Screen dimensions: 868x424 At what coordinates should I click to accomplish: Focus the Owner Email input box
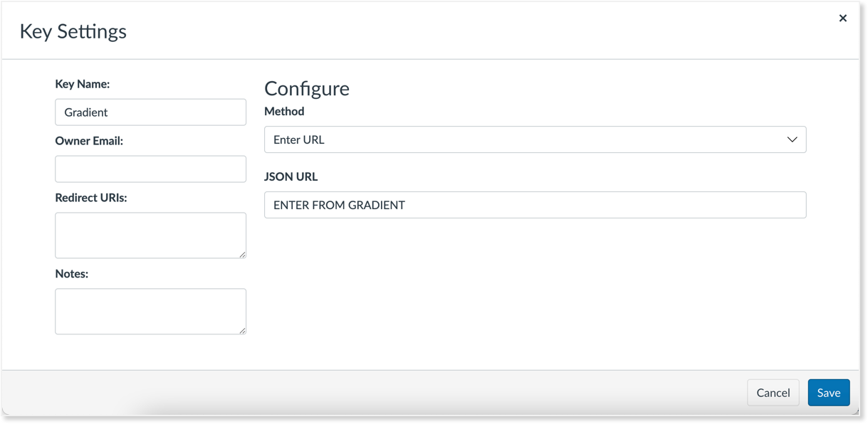pos(150,169)
